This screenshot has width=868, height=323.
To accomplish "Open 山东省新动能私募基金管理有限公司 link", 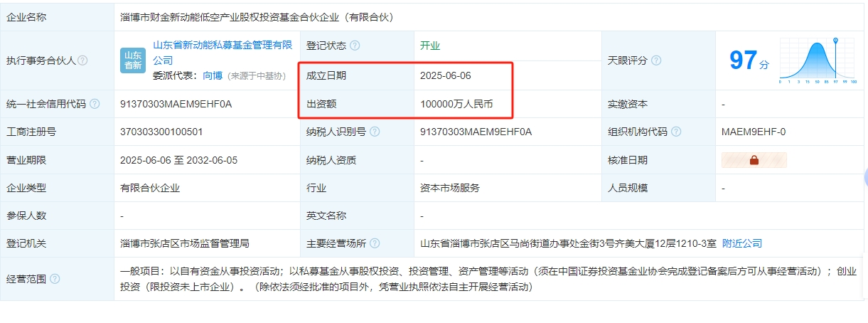I will click(x=223, y=53).
